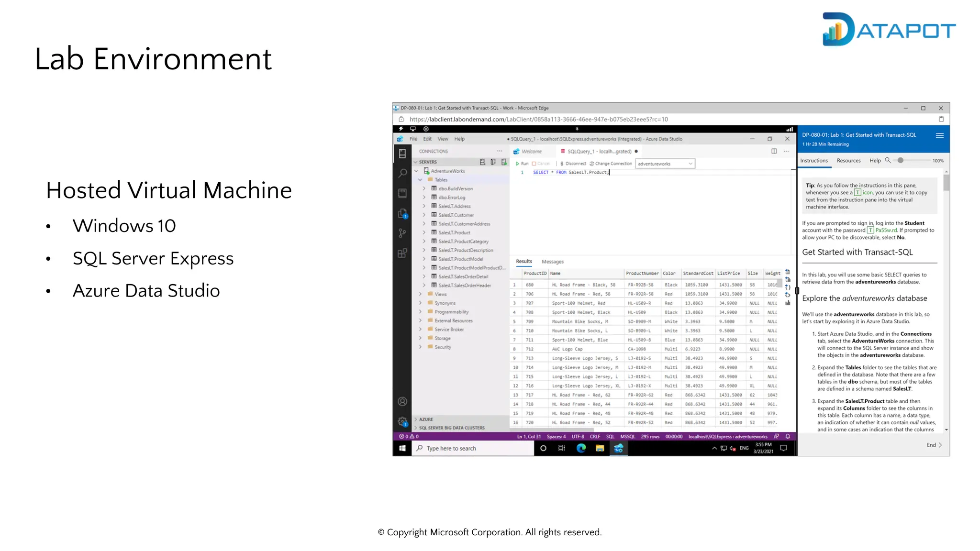
Task: Expand the Security folder
Action: tap(420, 347)
